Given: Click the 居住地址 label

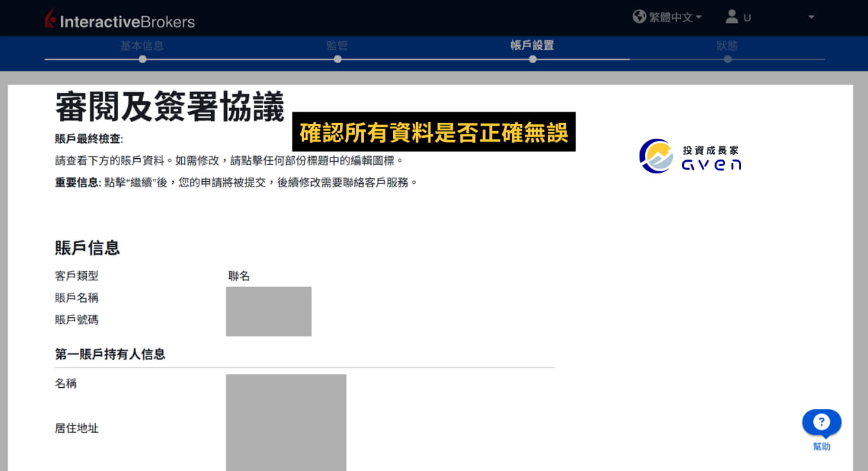Looking at the screenshot, I should [x=76, y=429].
